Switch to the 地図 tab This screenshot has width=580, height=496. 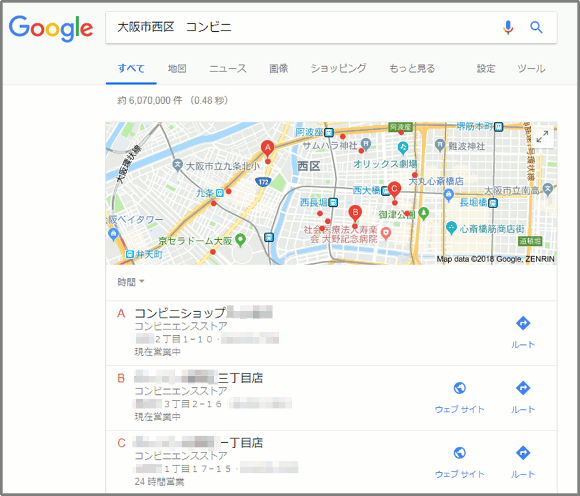(x=177, y=69)
